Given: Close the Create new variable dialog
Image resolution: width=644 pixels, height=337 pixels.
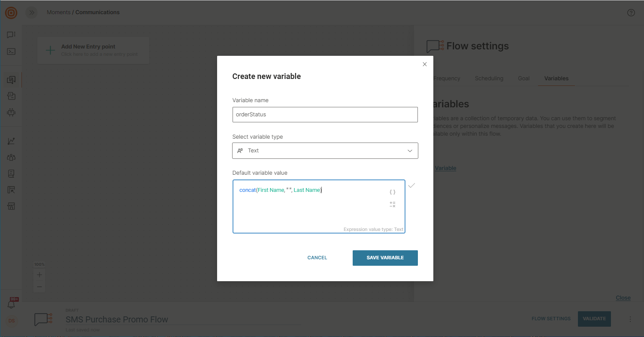Looking at the screenshot, I should pos(425,64).
